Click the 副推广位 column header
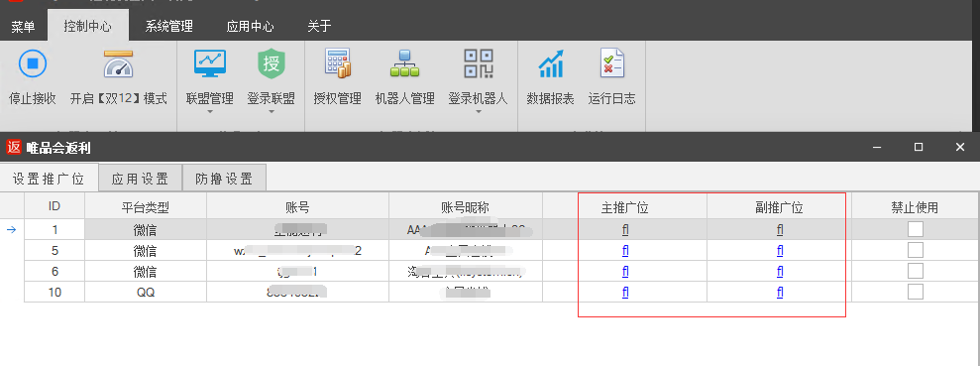The height and width of the screenshot is (366, 980). [x=780, y=207]
